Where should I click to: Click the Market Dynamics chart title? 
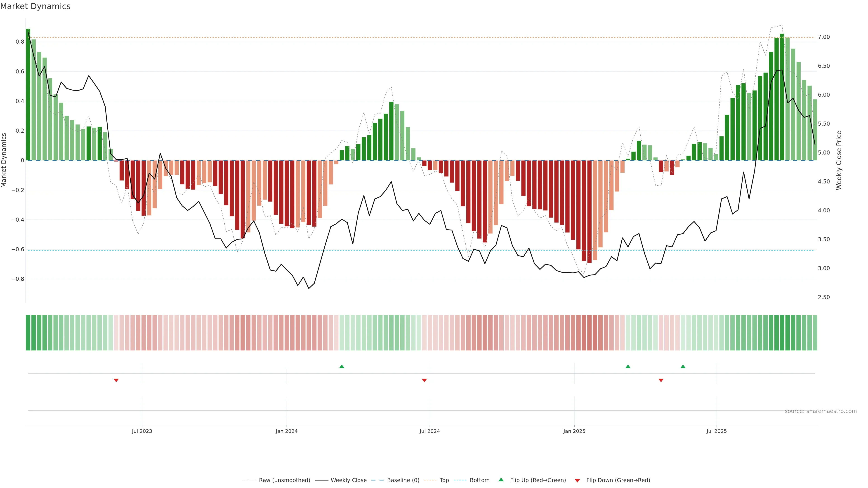pos(35,6)
